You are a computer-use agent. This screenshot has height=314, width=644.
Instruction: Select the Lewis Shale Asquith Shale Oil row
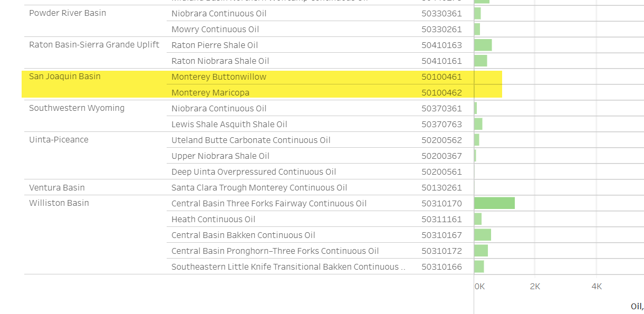coord(229,125)
